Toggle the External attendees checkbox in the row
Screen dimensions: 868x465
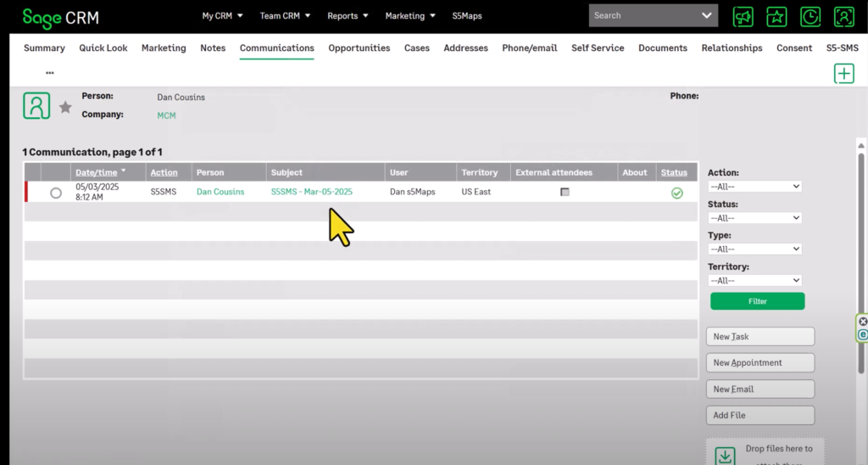[x=565, y=192]
